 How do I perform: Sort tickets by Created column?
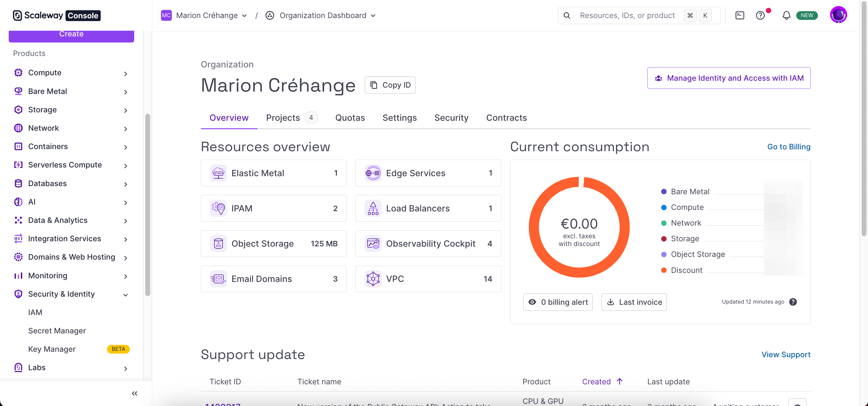pyautogui.click(x=602, y=381)
